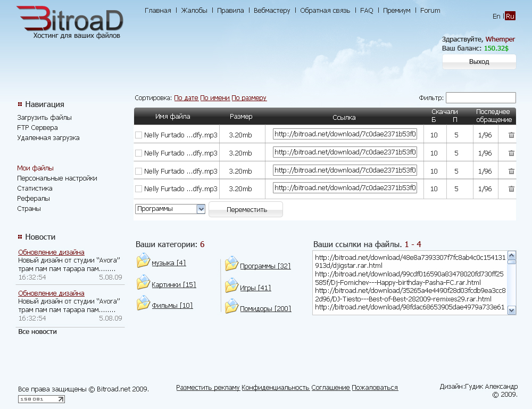Open Обратная связь in top menu
The height and width of the screenshot is (409, 532).
(x=325, y=11)
